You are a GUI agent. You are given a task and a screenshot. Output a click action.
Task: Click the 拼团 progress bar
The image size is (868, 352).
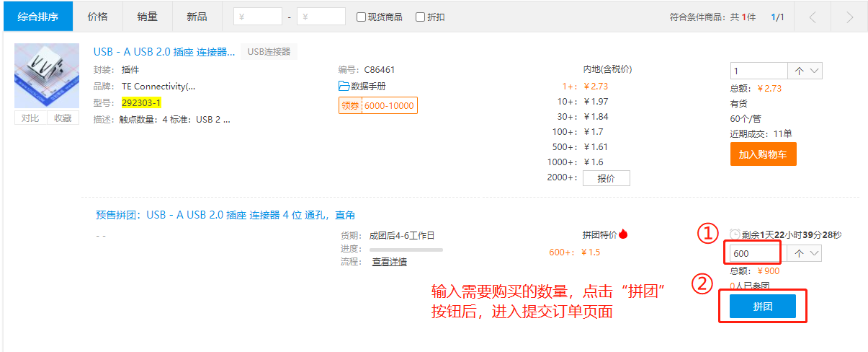click(x=406, y=249)
